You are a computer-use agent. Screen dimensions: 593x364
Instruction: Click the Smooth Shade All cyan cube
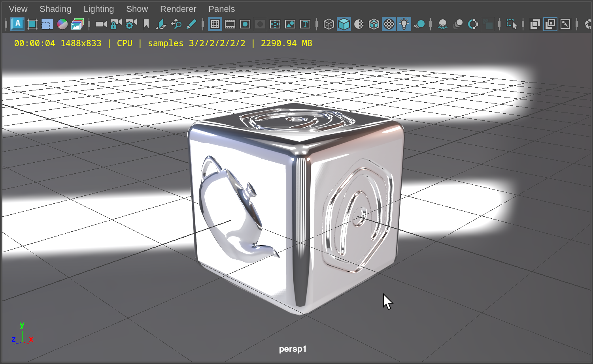pos(344,24)
